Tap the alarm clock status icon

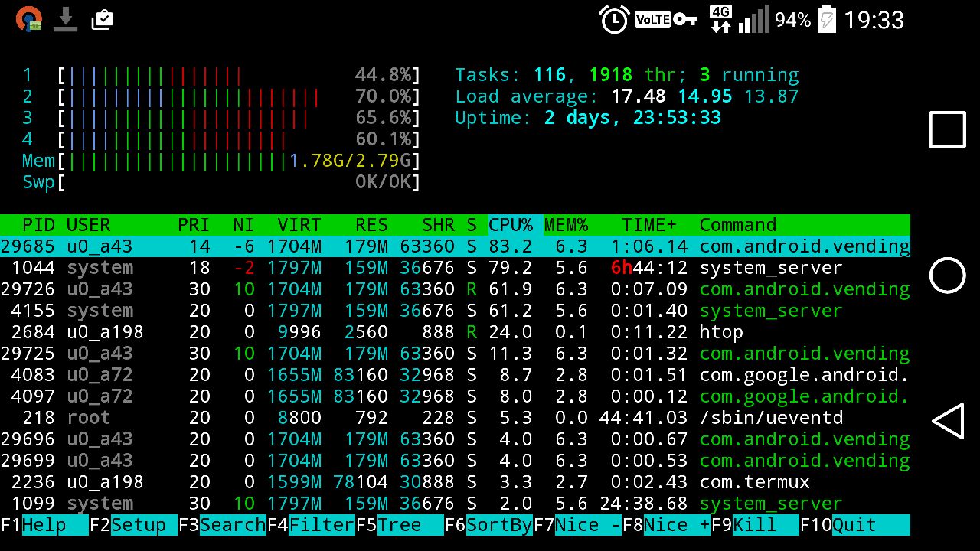click(x=615, y=20)
